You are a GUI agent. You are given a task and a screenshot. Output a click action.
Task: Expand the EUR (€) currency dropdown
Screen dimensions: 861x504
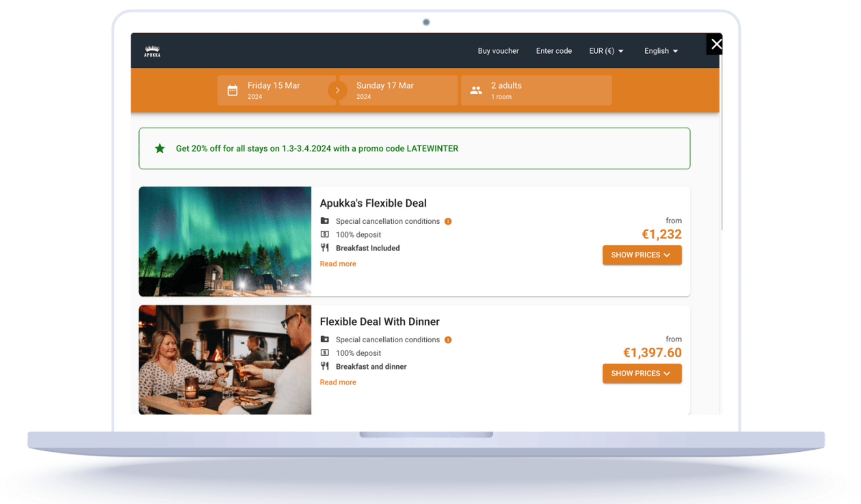tap(606, 51)
